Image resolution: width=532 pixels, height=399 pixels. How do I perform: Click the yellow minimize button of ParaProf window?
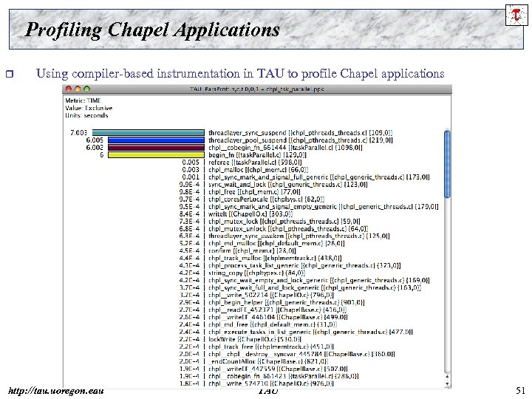78,89
